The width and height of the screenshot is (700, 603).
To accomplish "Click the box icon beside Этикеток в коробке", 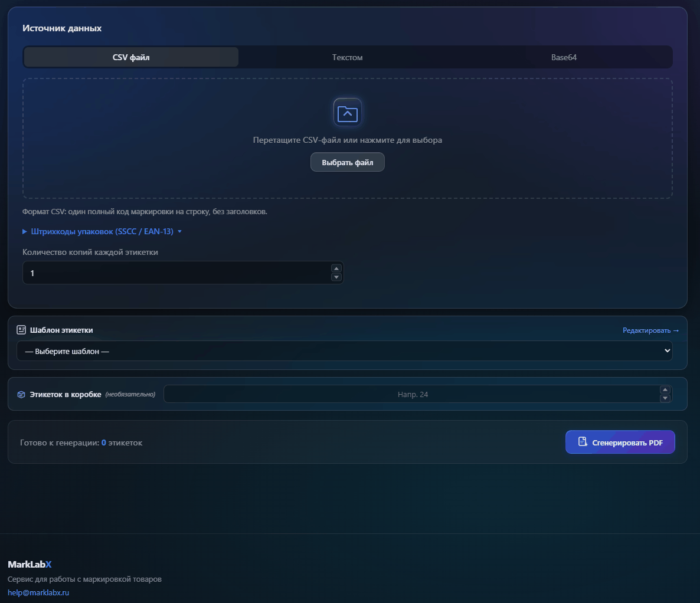I will [21, 395].
